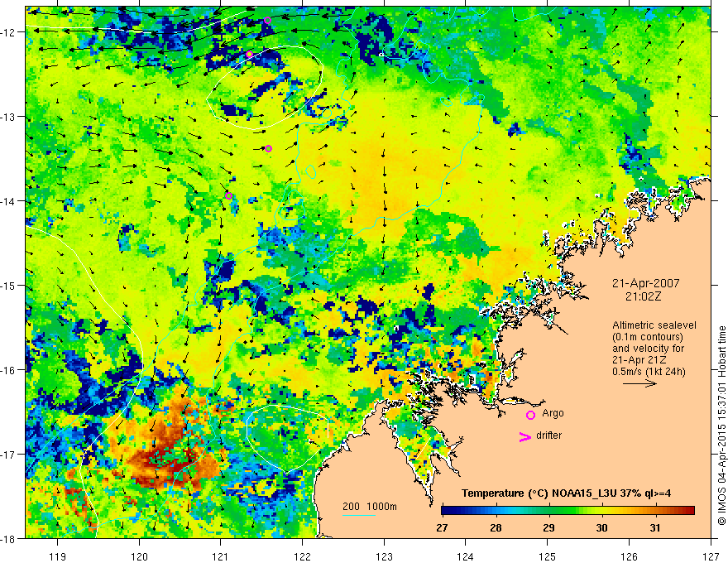This screenshot has width=728, height=563.
Task: Click longitude axis label 127
Action: [711, 556]
